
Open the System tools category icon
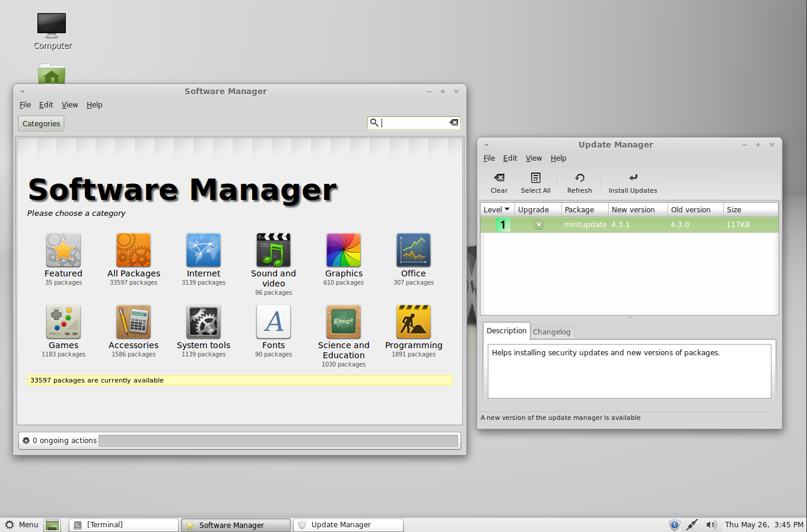204,322
